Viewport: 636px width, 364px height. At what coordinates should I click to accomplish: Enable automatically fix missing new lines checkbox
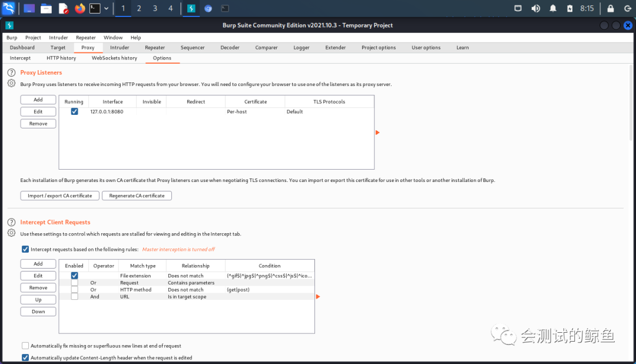25,346
